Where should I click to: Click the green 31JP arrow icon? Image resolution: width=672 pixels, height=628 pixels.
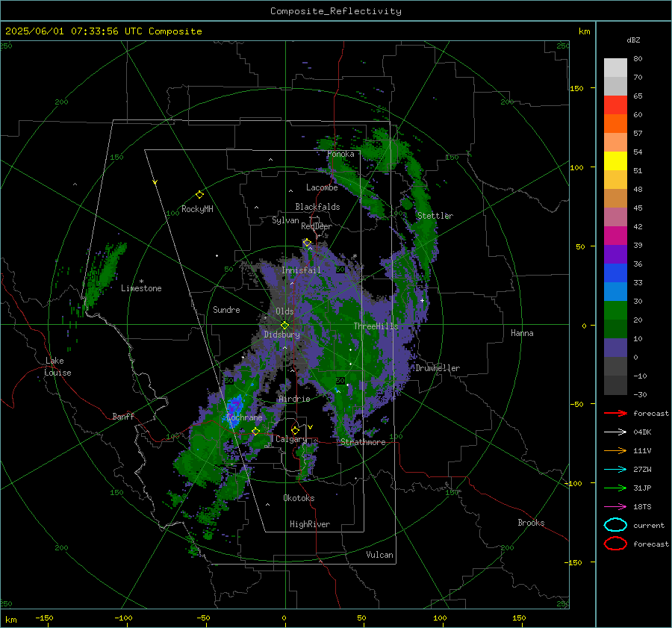click(x=615, y=488)
